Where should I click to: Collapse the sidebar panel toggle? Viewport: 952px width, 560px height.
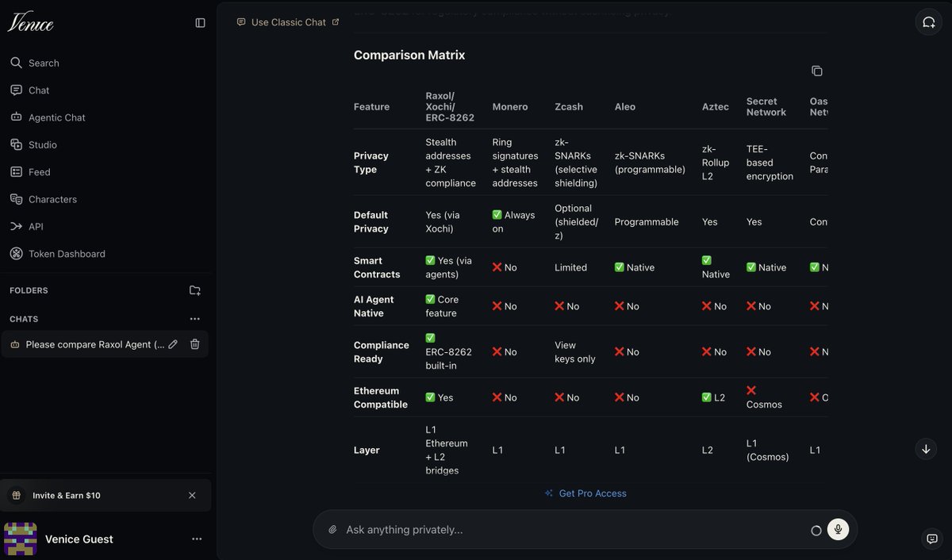click(x=200, y=23)
